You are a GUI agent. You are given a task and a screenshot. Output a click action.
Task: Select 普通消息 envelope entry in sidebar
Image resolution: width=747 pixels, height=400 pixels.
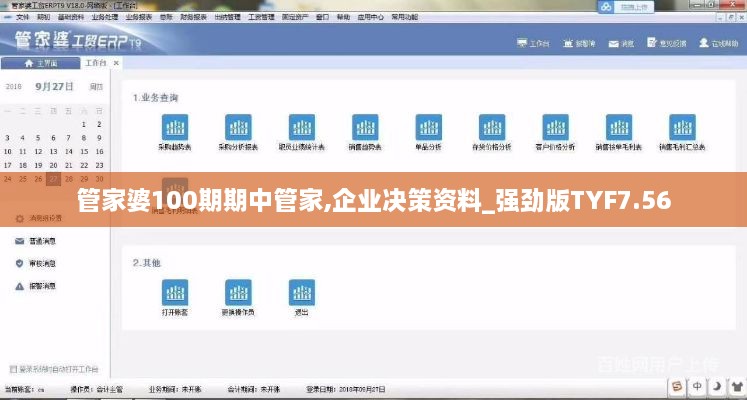(36, 241)
